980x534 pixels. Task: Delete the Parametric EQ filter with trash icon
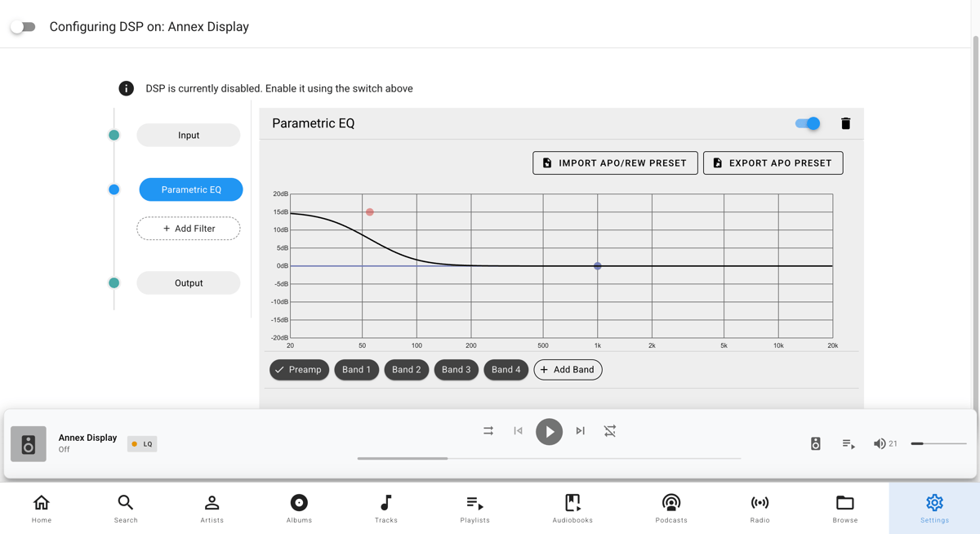pyautogui.click(x=845, y=123)
